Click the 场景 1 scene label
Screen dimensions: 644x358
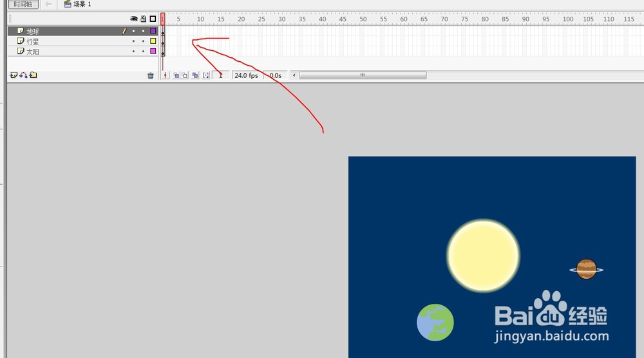(82, 4)
